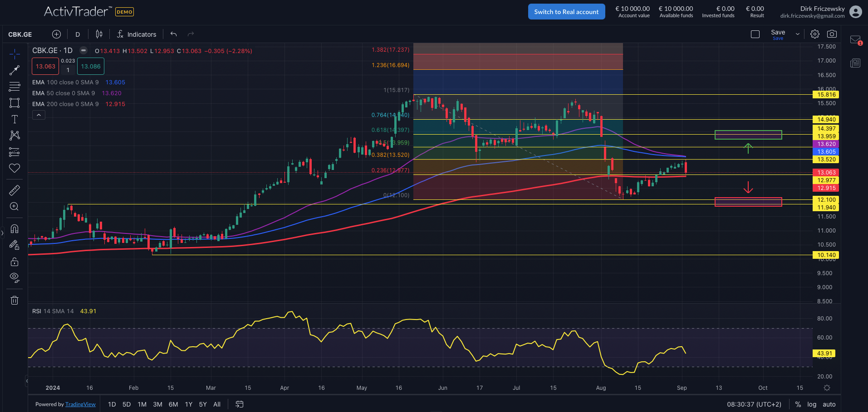Open the ruler measure tool
This screenshot has width=868, height=412.
pos(15,190)
